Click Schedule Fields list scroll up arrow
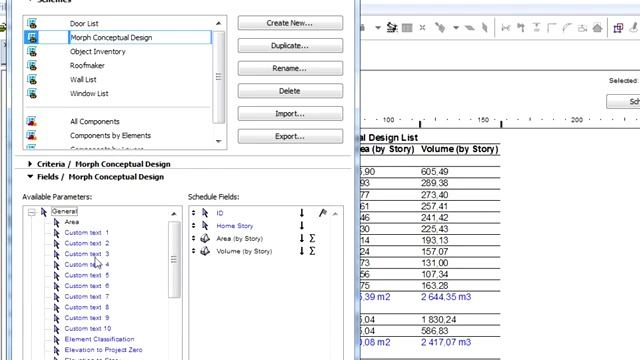This screenshot has width=640, height=360. tap(335, 213)
